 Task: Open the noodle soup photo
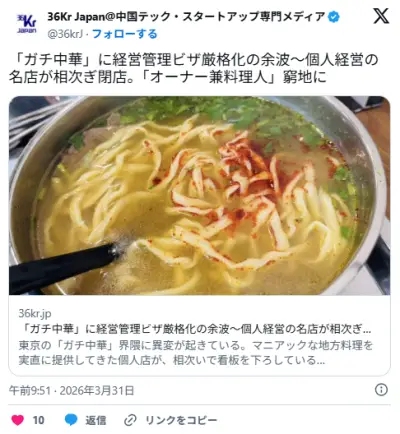(199, 196)
